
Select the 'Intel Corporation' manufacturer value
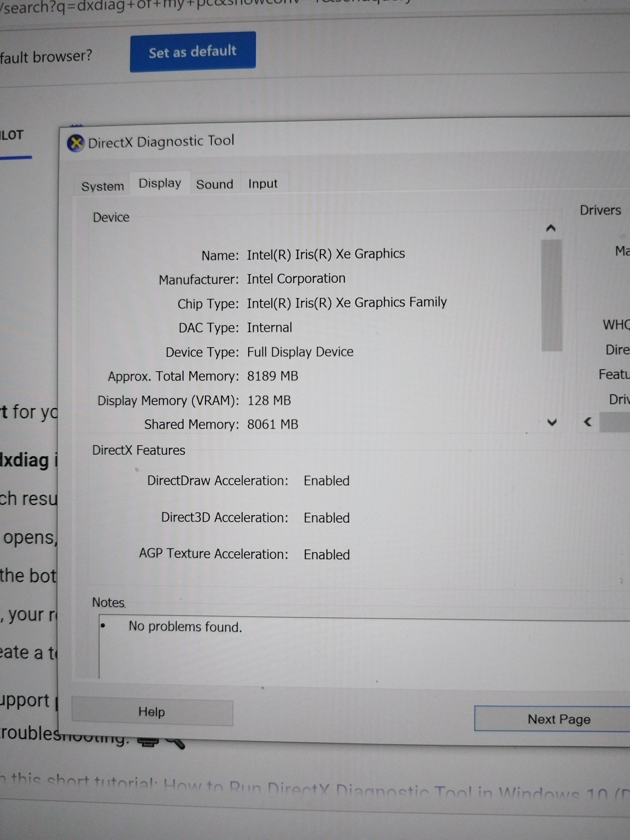tap(296, 278)
